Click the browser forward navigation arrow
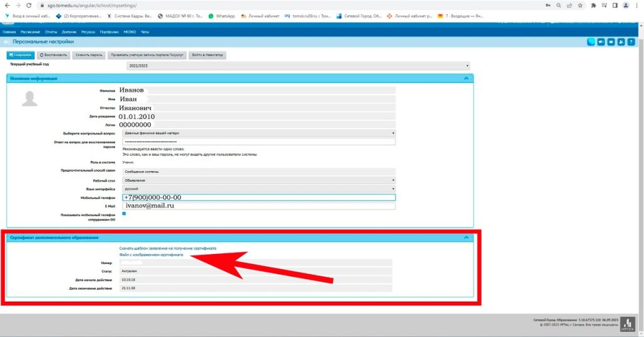 18,5
